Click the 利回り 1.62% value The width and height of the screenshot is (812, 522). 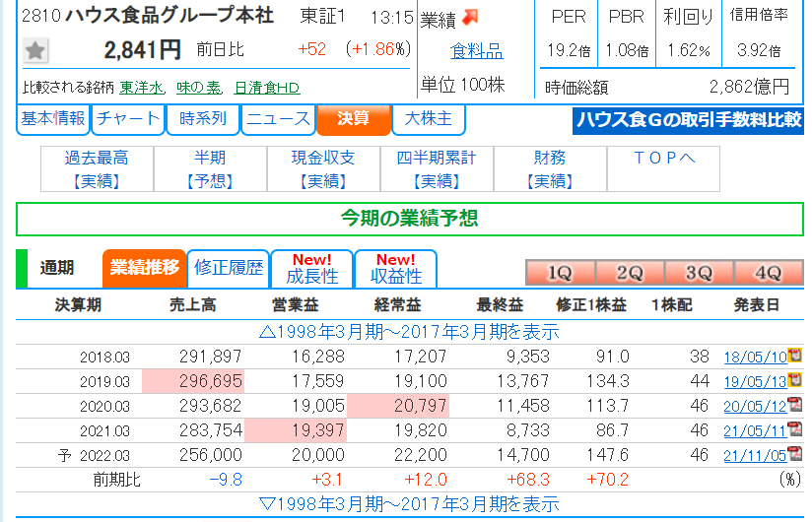point(688,50)
